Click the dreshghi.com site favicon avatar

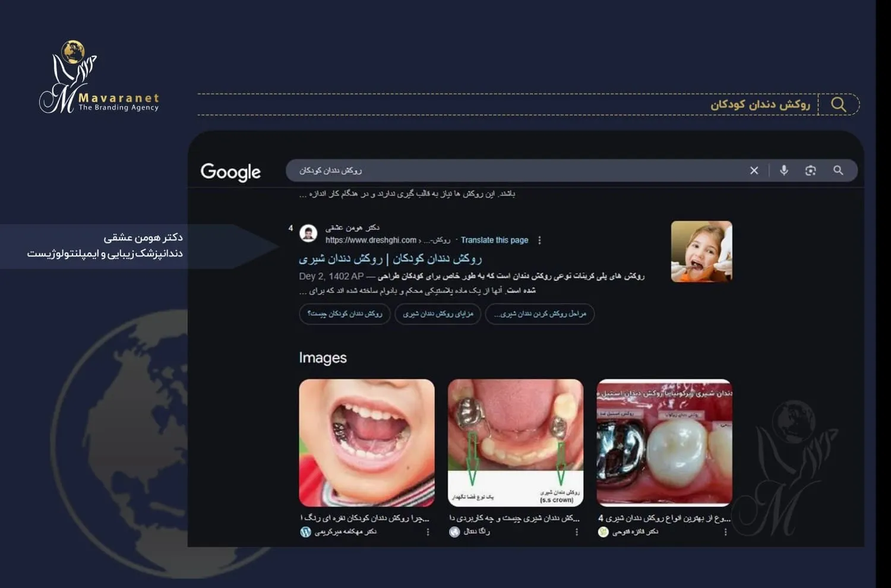(308, 233)
